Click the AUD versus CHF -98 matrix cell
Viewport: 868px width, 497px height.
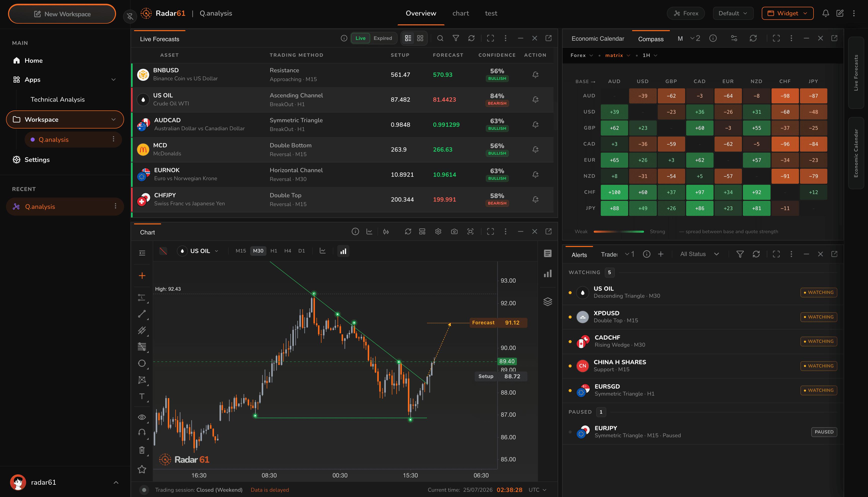(785, 96)
